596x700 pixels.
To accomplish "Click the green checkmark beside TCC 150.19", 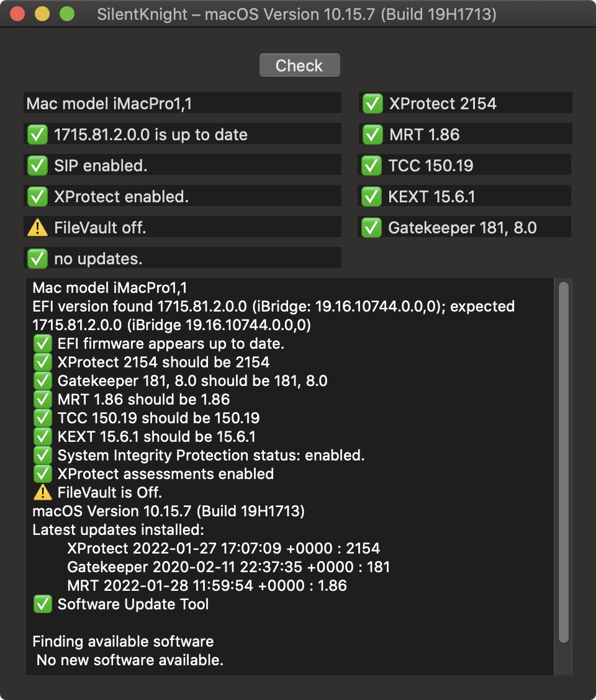I will [371, 166].
